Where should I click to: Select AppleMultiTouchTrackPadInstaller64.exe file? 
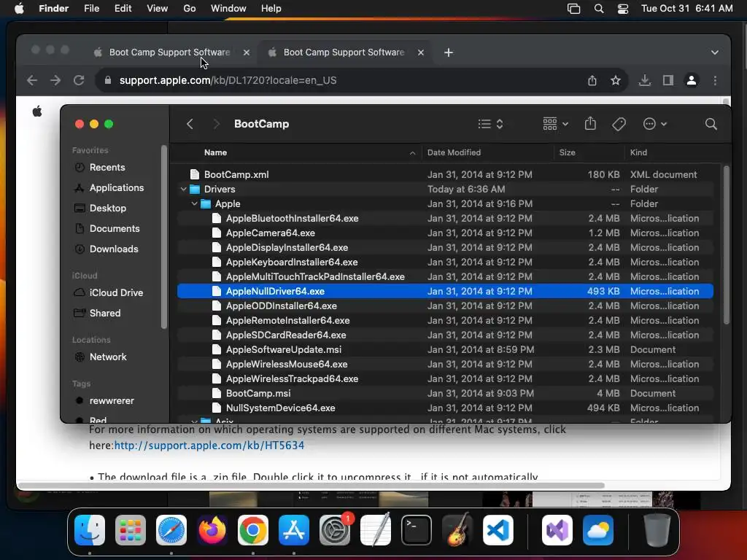[x=445, y=276]
